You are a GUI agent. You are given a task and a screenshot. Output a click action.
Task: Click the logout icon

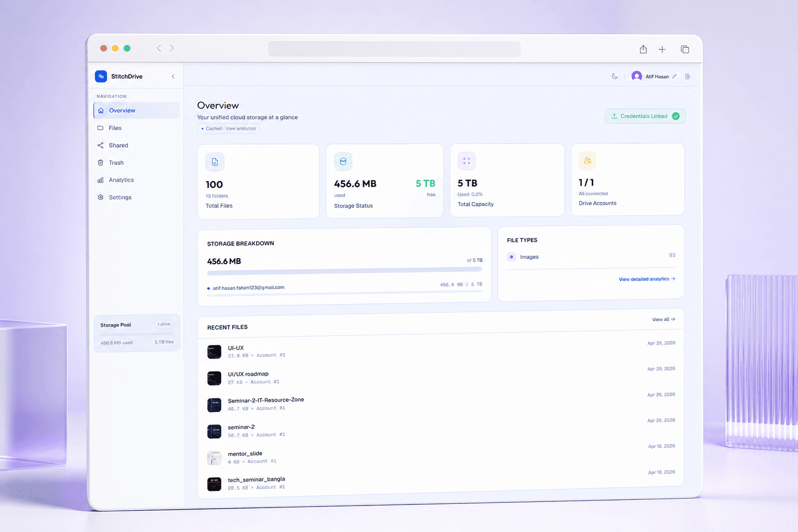(688, 76)
